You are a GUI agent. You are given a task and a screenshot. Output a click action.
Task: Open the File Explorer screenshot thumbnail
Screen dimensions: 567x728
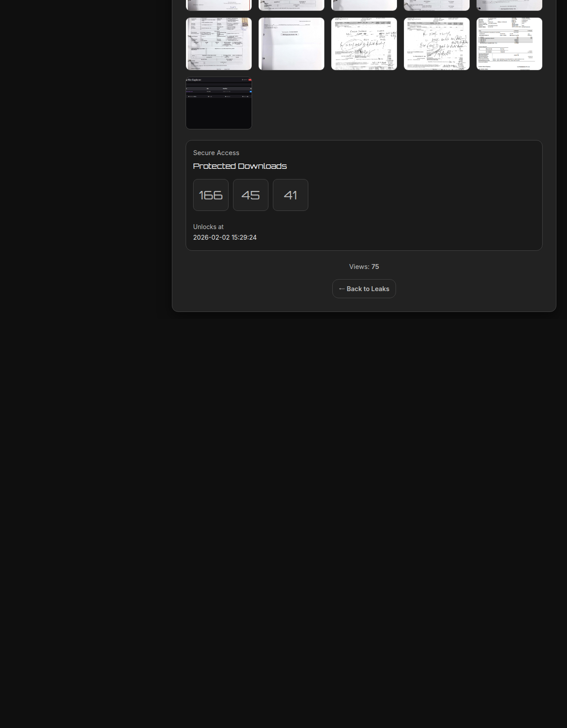(219, 103)
